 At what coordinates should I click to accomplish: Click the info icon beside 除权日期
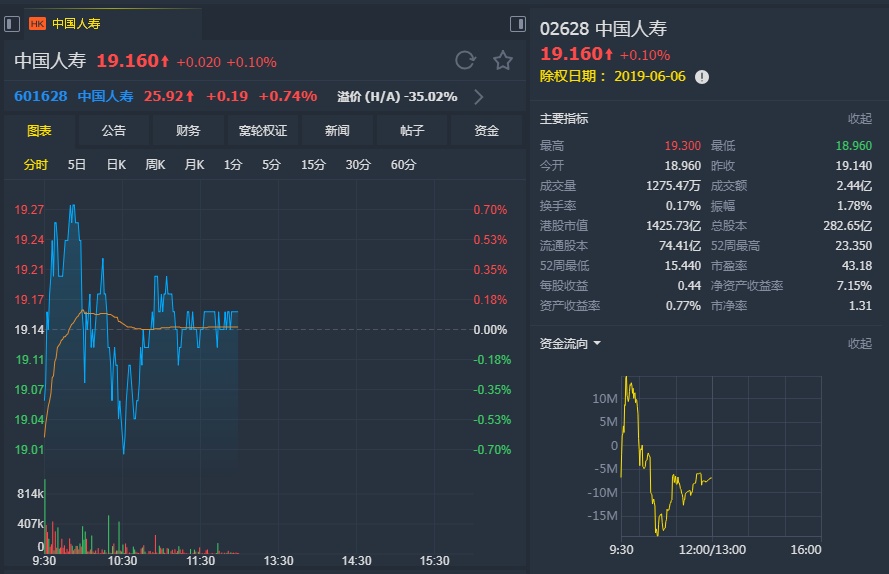pos(702,77)
